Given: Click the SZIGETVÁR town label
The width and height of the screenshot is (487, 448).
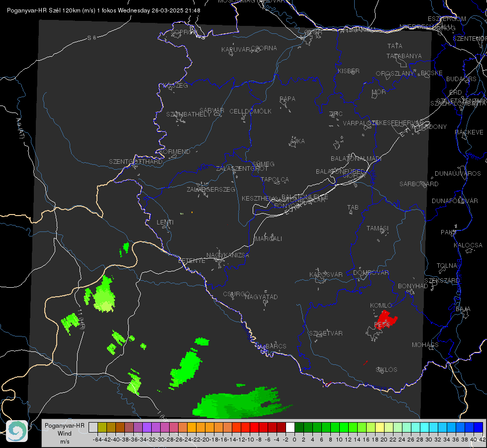Looking at the screenshot, I should [x=326, y=334].
